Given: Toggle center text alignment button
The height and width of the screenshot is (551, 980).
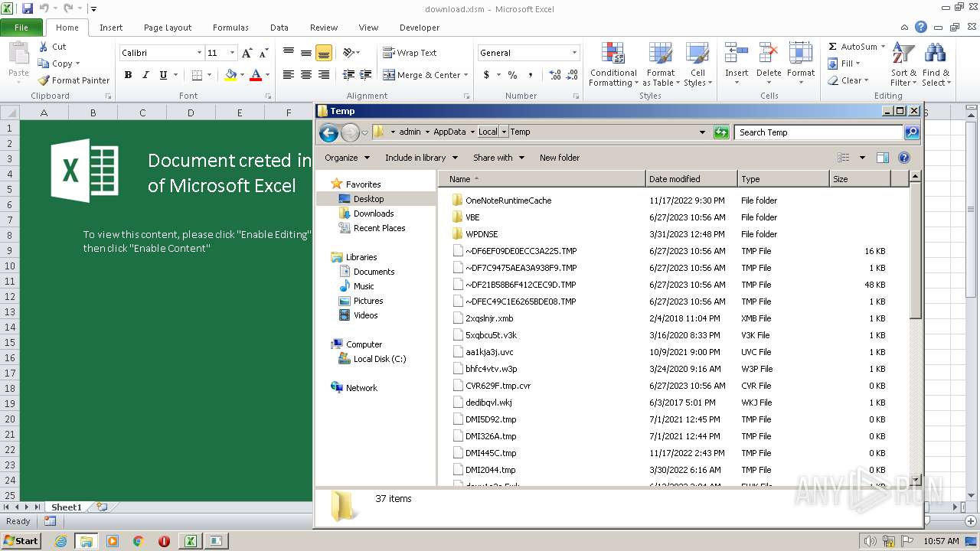Looking at the screenshot, I should coord(306,75).
